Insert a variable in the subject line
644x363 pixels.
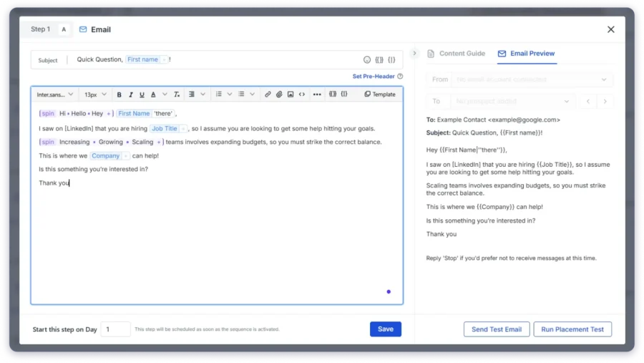(379, 60)
